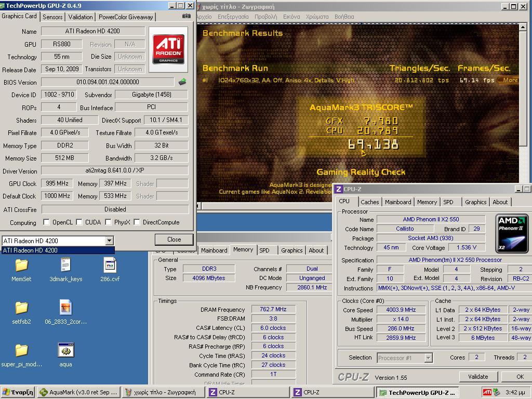Open the Χρώματα menu in Paint

(317, 17)
